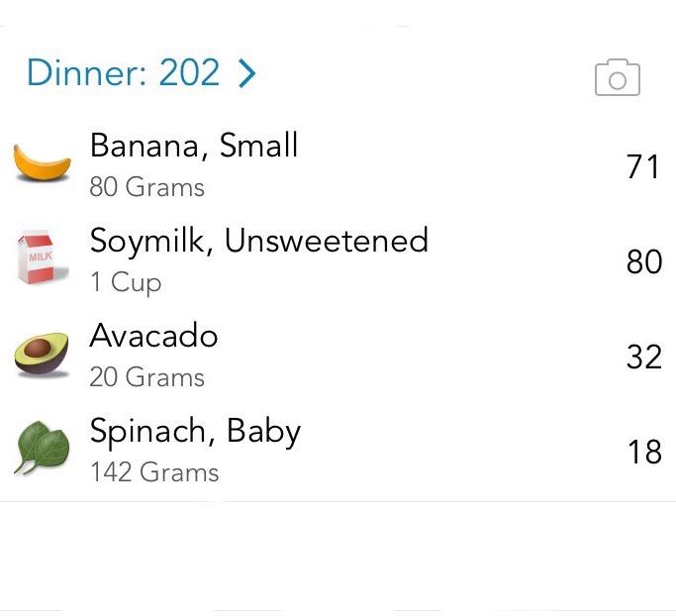The height and width of the screenshot is (616, 676).
Task: Click the avocado food icon
Action: pos(43,355)
